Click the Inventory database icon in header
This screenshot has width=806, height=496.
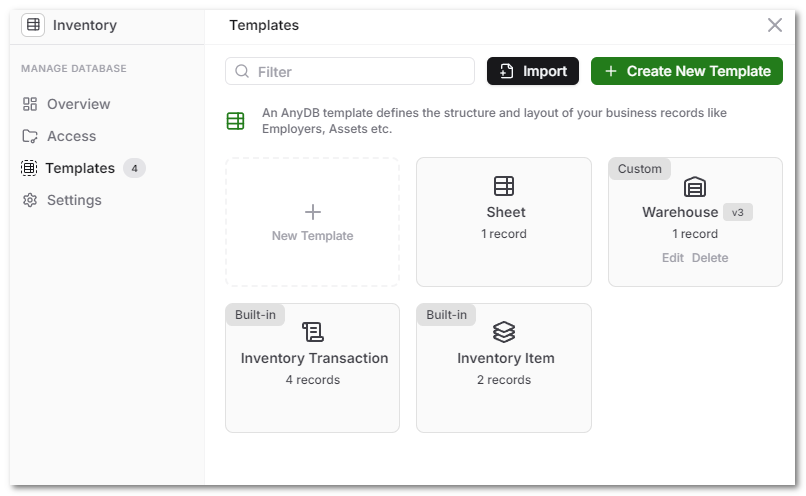33,25
